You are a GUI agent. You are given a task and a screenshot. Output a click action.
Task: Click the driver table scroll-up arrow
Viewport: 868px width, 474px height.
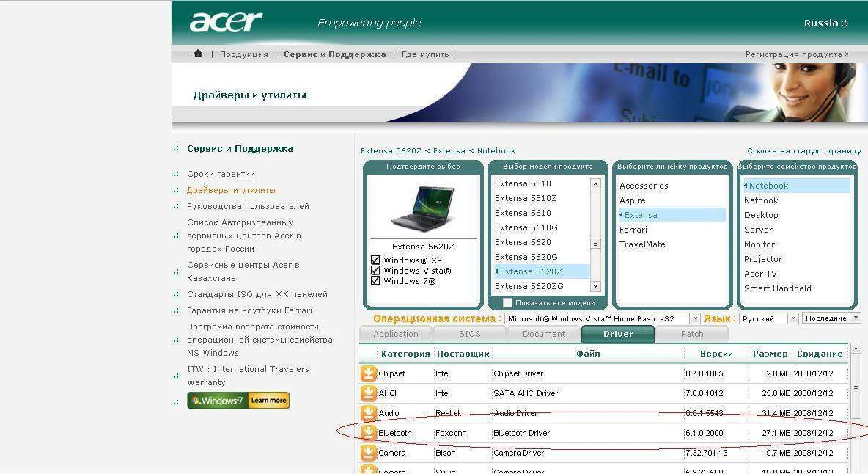856,349
